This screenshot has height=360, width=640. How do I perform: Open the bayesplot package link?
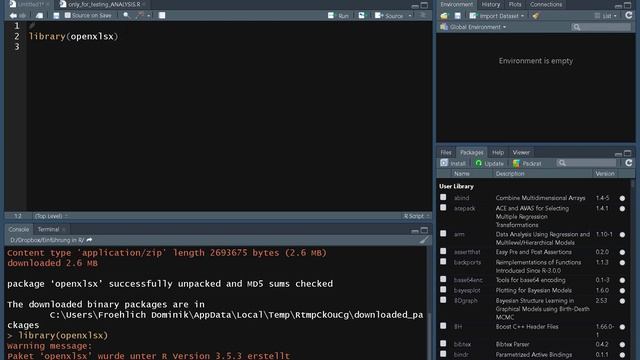click(x=467, y=291)
